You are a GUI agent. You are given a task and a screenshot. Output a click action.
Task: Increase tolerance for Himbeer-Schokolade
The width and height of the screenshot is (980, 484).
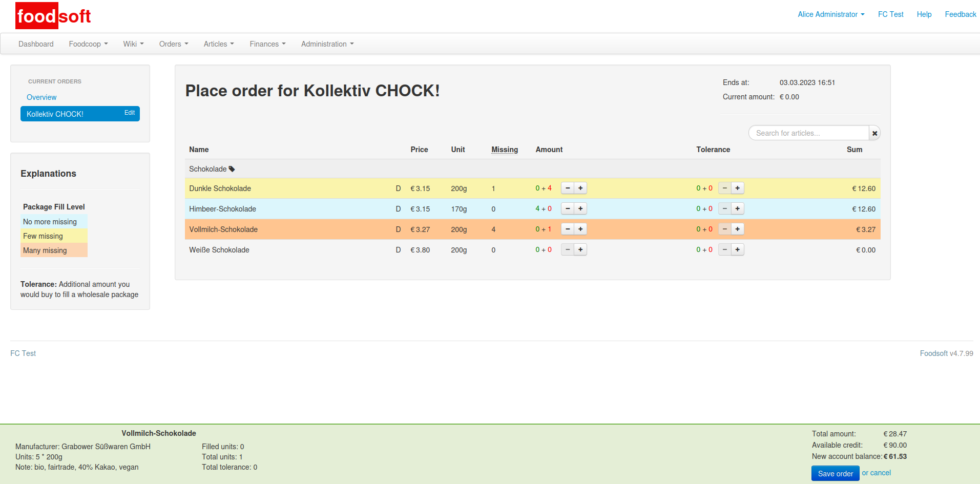737,209
